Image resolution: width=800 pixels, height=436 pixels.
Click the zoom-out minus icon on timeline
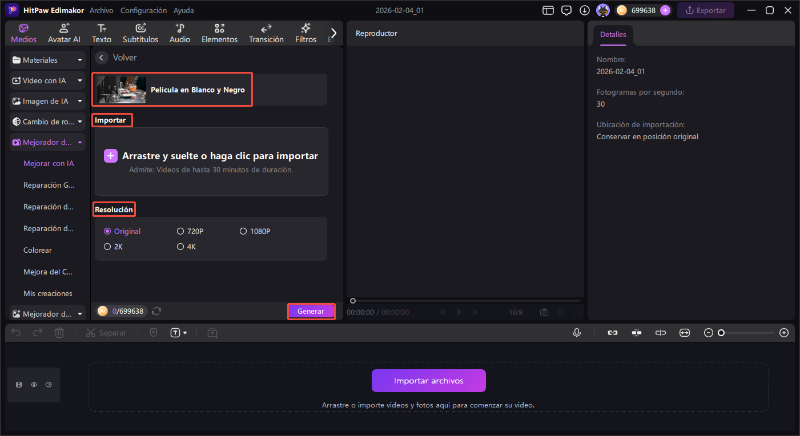tap(709, 332)
